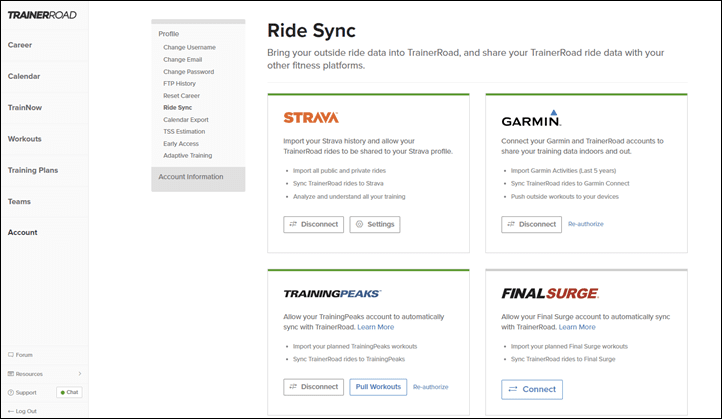This screenshot has height=419, width=722.
Task: Re-authorize the TrainingPeaks connection
Action: click(431, 387)
